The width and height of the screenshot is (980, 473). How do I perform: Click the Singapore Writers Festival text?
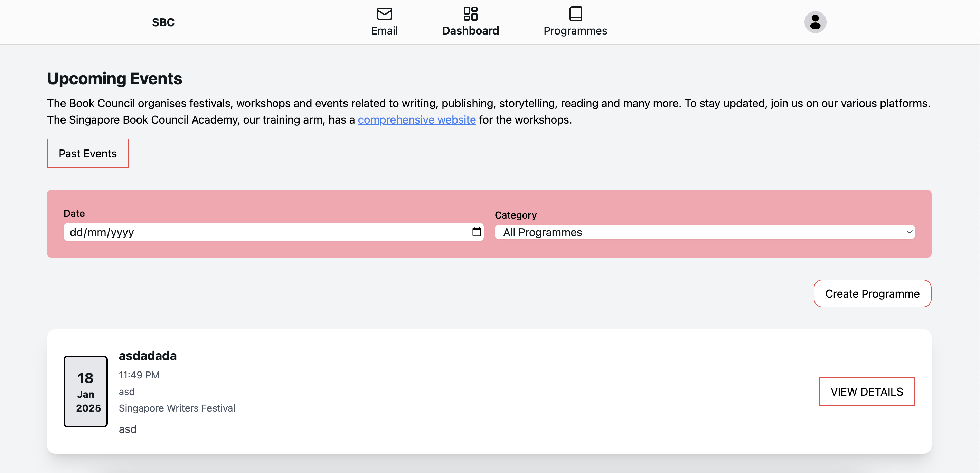(x=177, y=408)
